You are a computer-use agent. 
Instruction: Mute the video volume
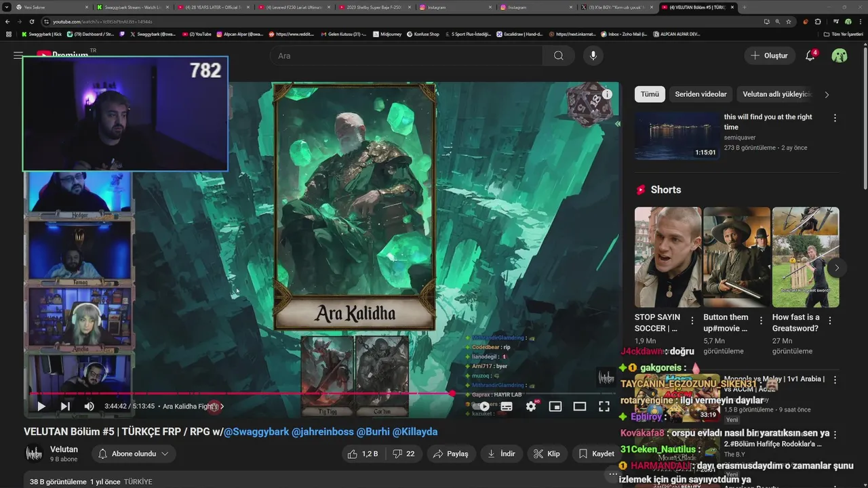click(x=89, y=406)
